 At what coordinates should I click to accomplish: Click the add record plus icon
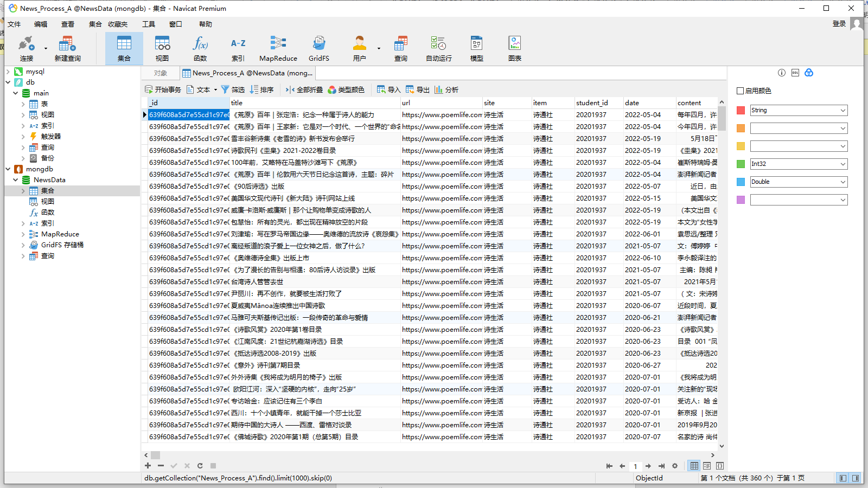pos(148,466)
